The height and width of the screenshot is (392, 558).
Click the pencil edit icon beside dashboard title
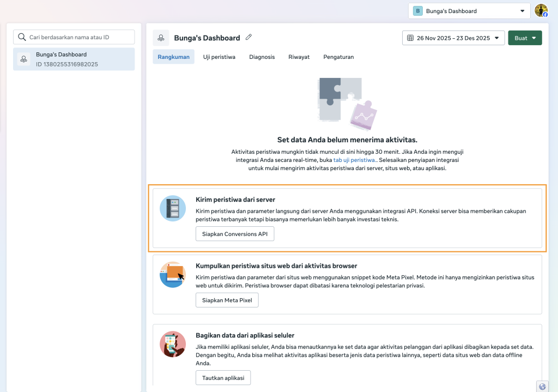click(x=249, y=38)
